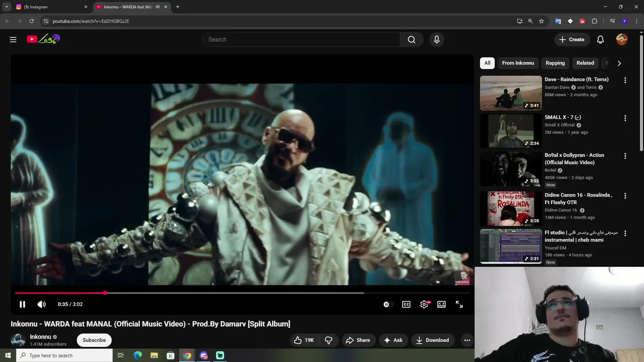Show more filter chips with the arrow
The image size is (644, 362).
[619, 63]
